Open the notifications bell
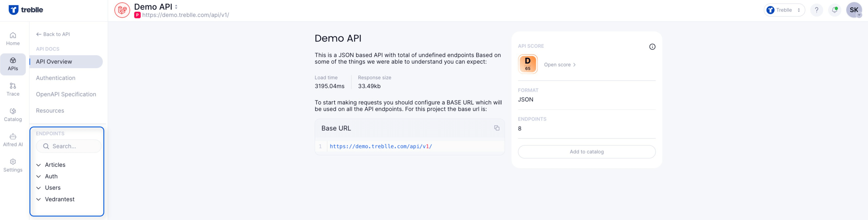Viewport: 868px width, 220px height. point(834,10)
